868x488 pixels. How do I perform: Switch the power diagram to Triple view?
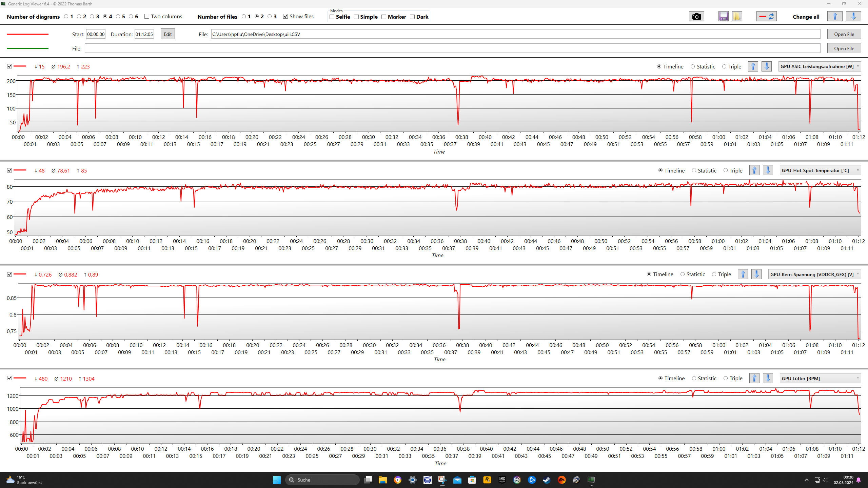(x=724, y=66)
